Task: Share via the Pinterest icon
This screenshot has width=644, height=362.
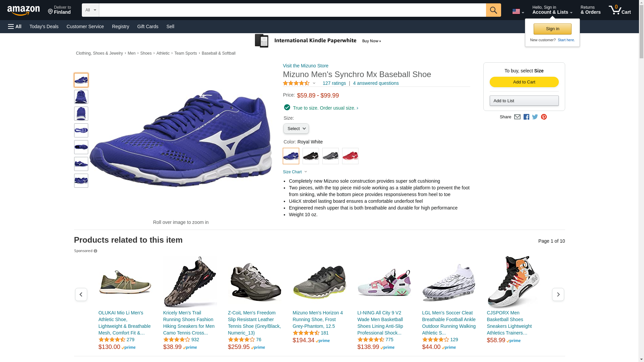Action: 544,117
